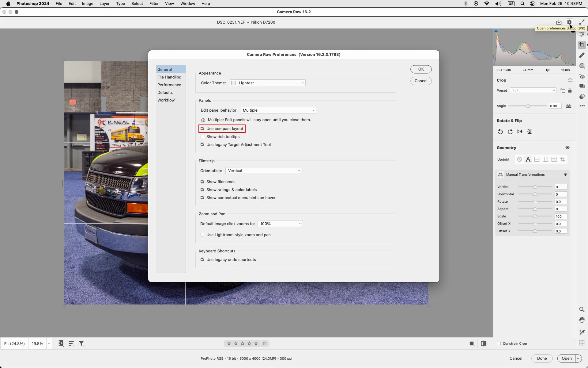Click the ProPhoto RGB workflow options link
The height and width of the screenshot is (368, 588).
(246, 358)
